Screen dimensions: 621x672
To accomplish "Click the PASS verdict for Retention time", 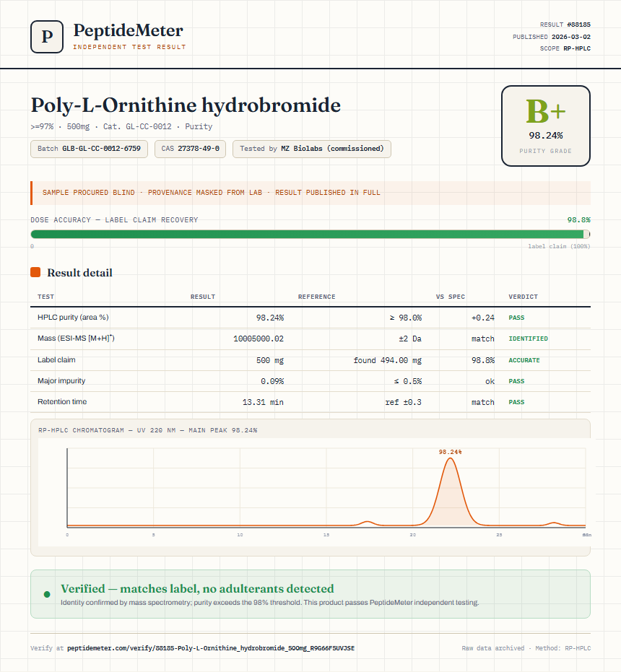I will click(516, 402).
